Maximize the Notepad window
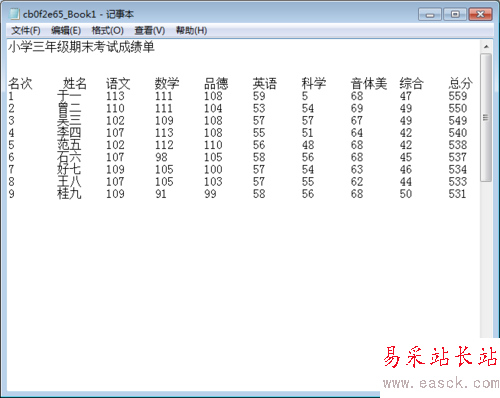This screenshot has width=500, height=398. [x=455, y=15]
